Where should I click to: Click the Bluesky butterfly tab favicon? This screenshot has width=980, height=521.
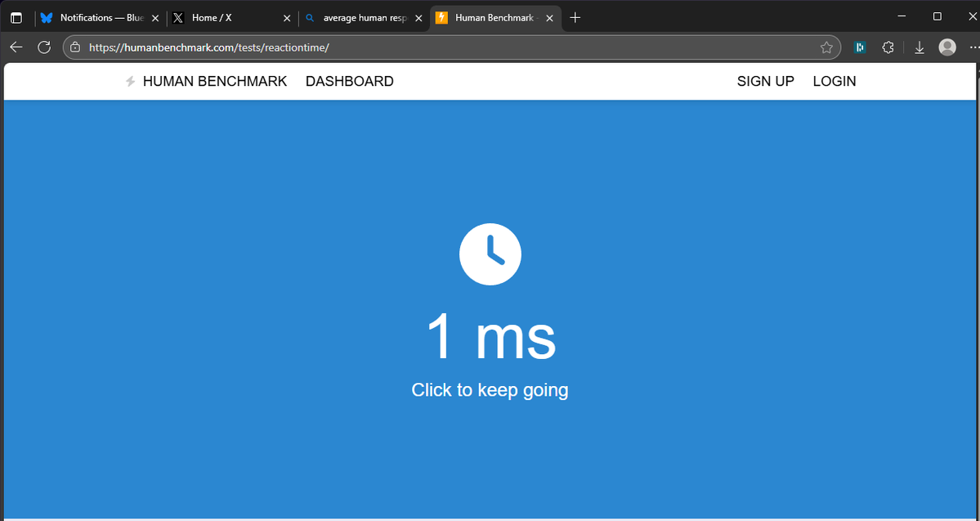47,18
